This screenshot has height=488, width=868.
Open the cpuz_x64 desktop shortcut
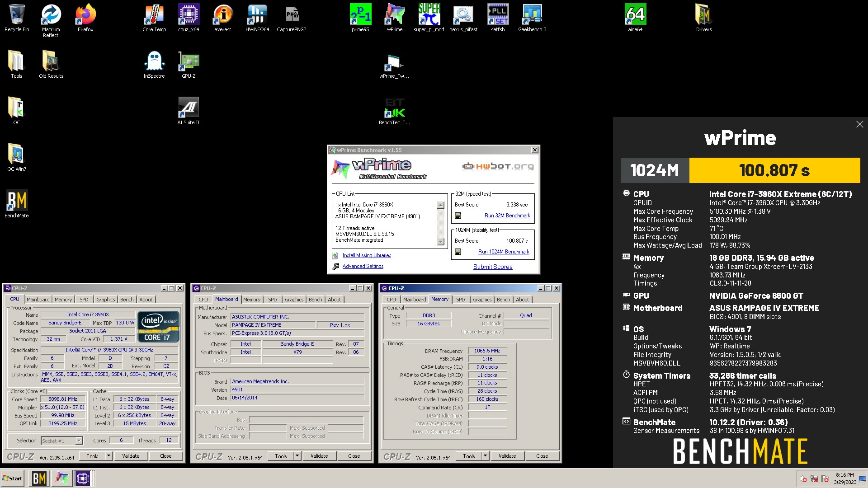tap(189, 18)
